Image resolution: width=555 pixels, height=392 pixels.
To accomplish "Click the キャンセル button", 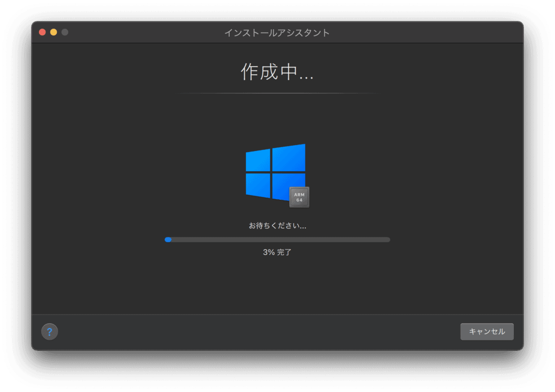I will click(x=487, y=331).
